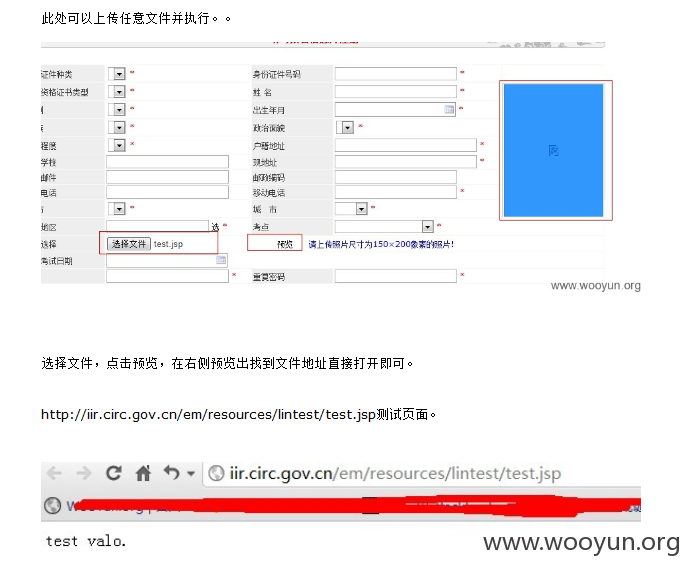This screenshot has width=689, height=571.
Task: Focus the 电话 input field
Action: pos(167,192)
